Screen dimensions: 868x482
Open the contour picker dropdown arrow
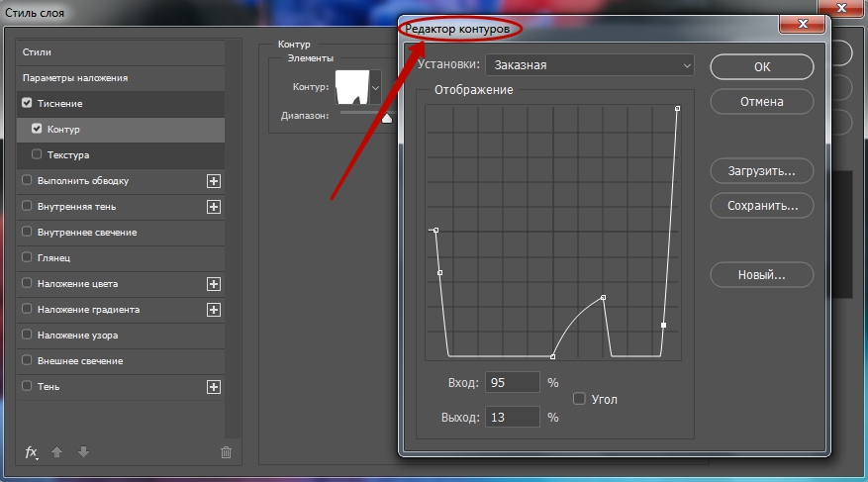[375, 87]
